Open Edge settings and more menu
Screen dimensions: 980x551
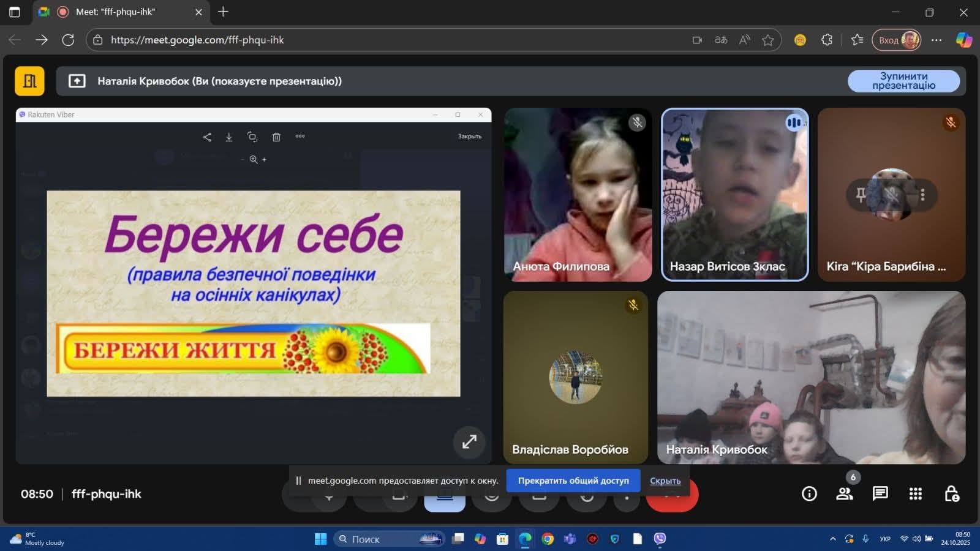pyautogui.click(x=937, y=40)
